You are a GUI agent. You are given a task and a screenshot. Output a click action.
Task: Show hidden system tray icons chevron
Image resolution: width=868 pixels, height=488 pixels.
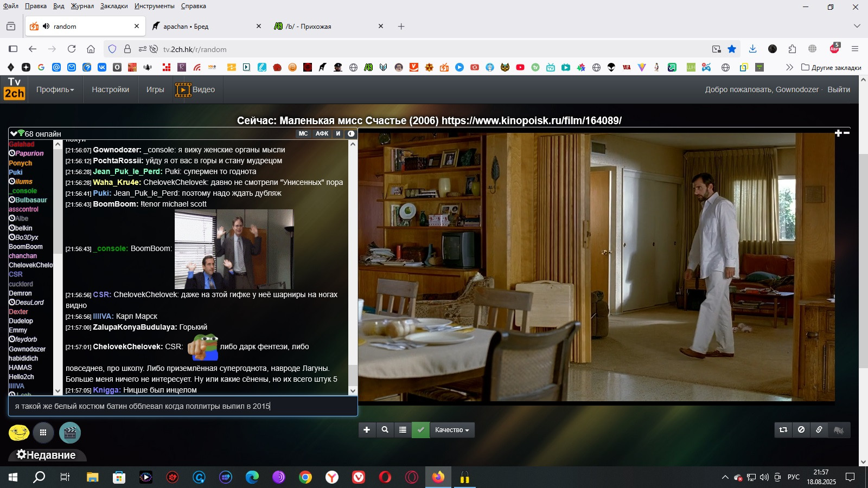[725, 477]
